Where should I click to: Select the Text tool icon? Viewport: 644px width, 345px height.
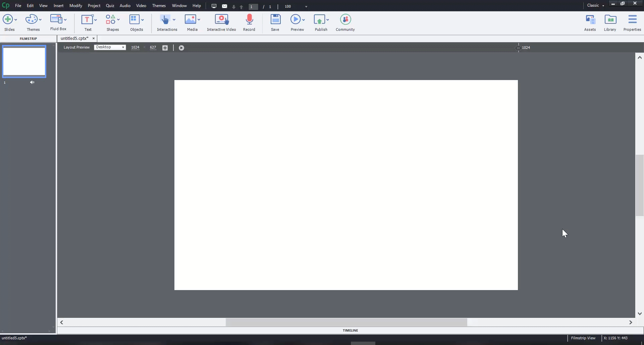[87, 19]
